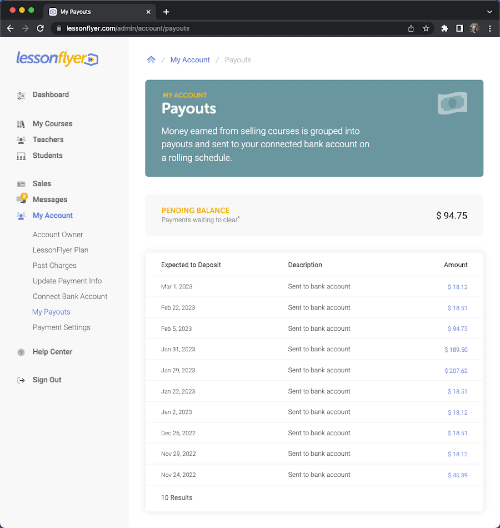Image resolution: width=500 pixels, height=528 pixels.
Task: Open Messages with notification badge
Action: pos(50,199)
